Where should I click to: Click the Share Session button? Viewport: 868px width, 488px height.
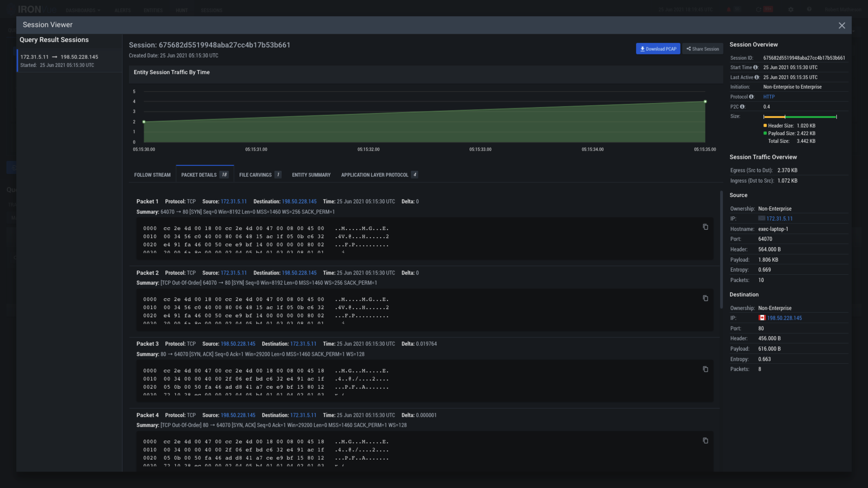click(x=703, y=48)
